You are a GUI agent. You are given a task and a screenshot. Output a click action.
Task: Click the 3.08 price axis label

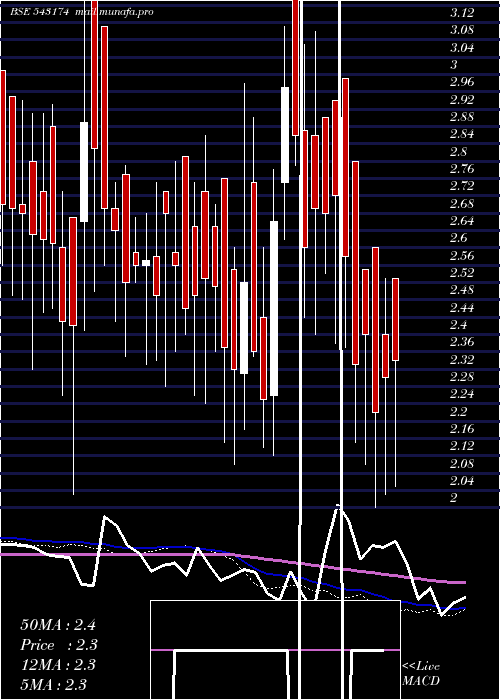click(462, 30)
